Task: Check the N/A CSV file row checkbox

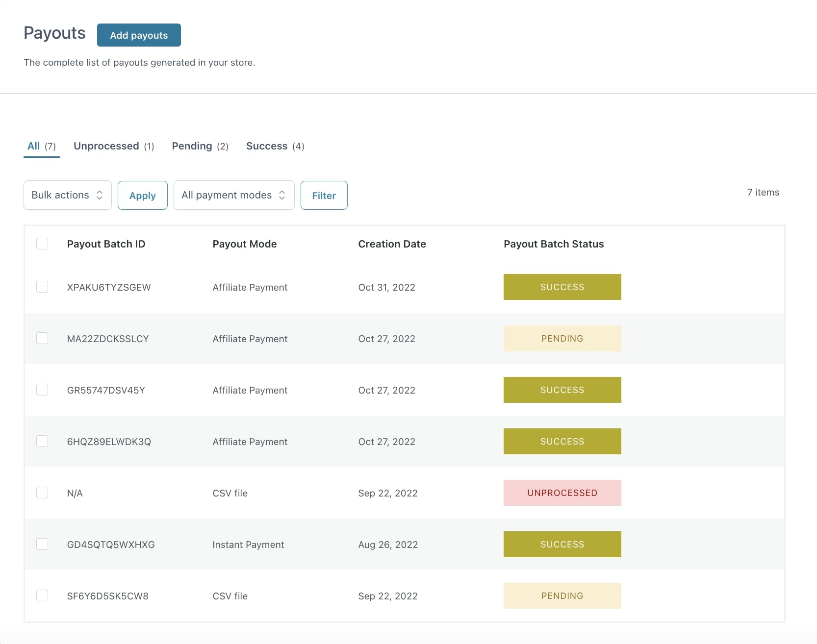Action: click(x=42, y=493)
